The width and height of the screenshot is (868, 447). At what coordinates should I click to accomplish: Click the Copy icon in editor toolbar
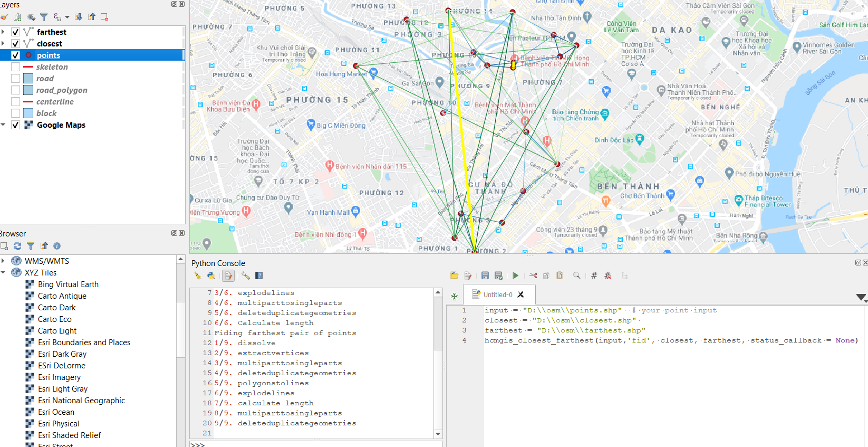pyautogui.click(x=546, y=275)
